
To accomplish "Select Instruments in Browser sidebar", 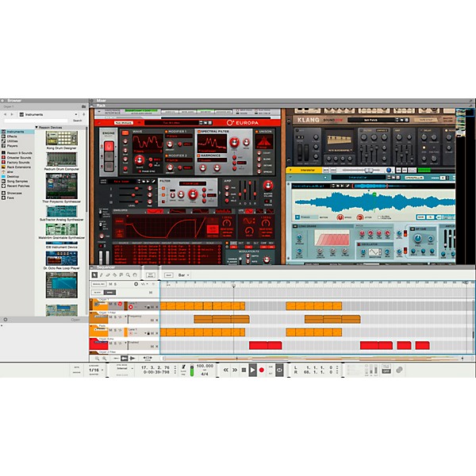I will point(17,132).
